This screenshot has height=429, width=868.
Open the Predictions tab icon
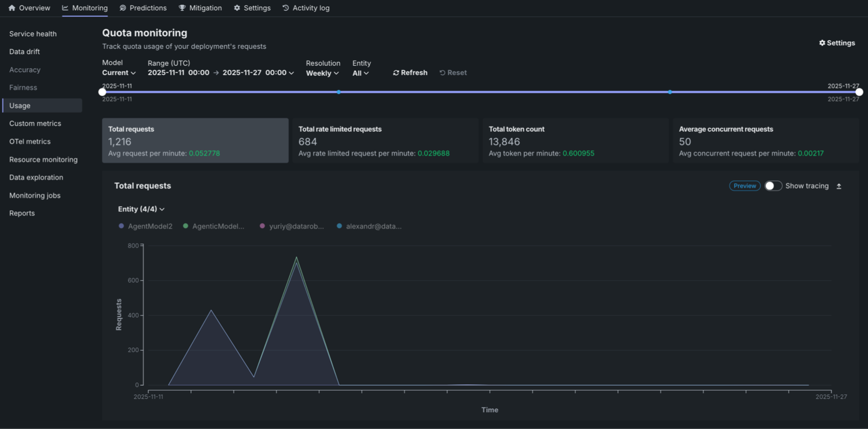click(123, 8)
